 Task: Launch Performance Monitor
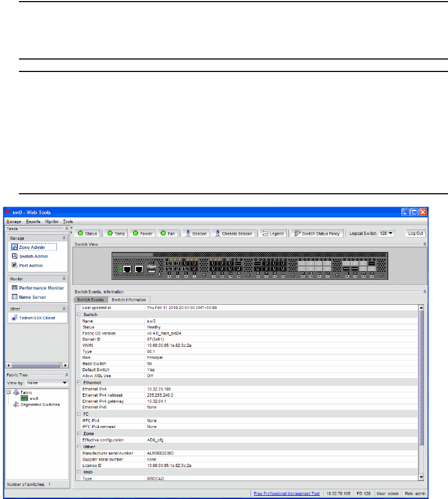[38, 288]
